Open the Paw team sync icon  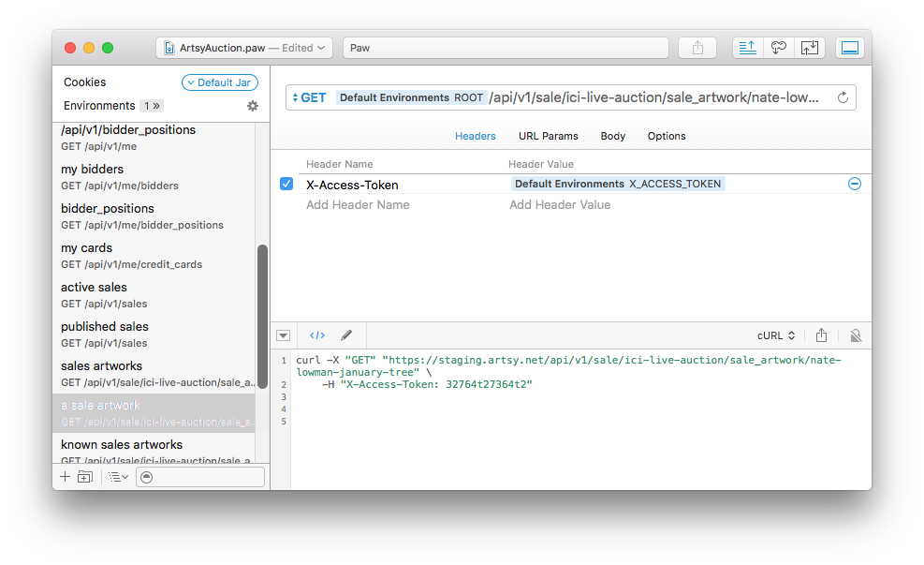click(779, 48)
